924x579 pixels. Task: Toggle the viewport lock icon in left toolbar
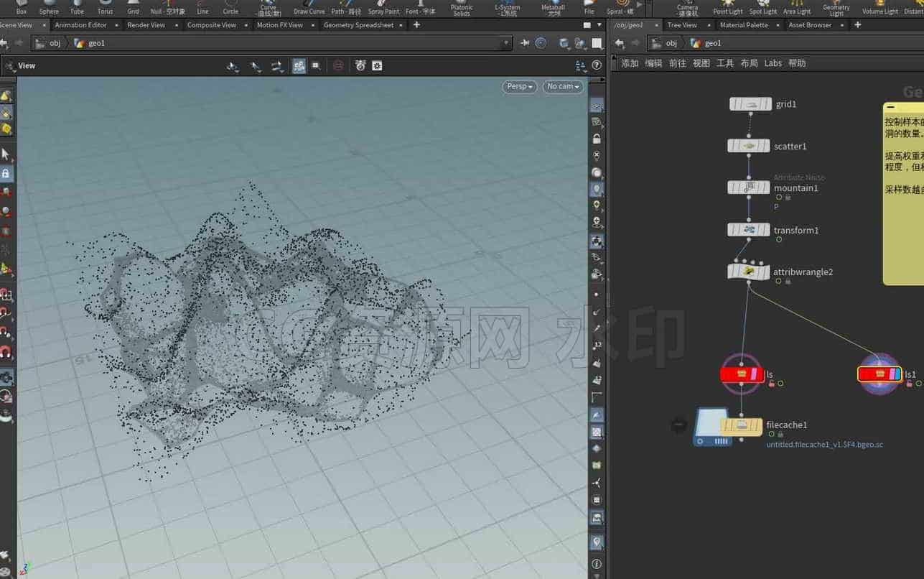click(6, 173)
